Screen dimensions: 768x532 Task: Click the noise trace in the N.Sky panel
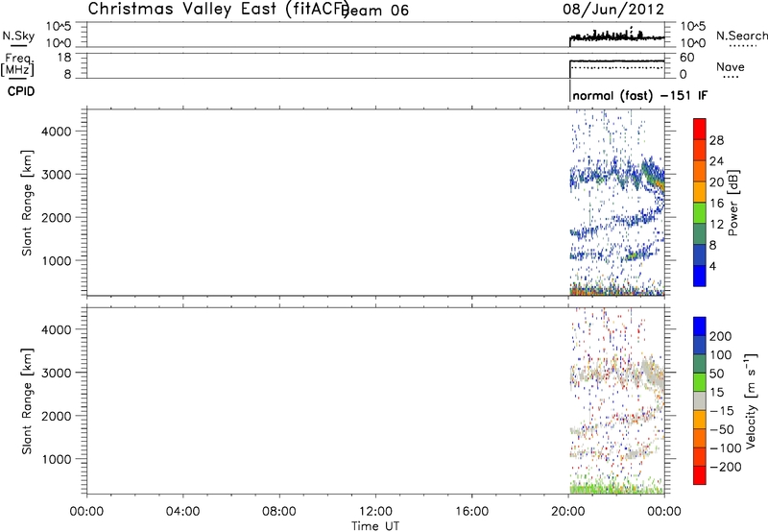pos(616,36)
